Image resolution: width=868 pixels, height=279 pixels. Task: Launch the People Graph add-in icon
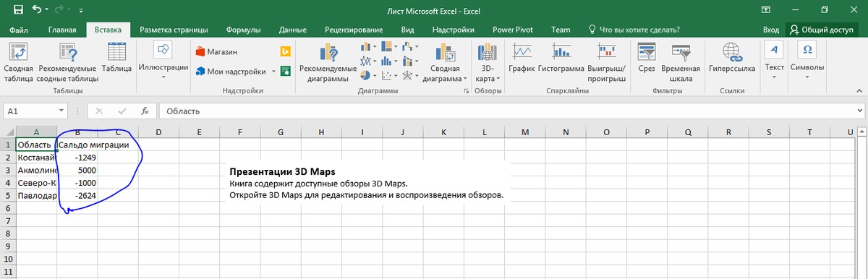[x=286, y=71]
